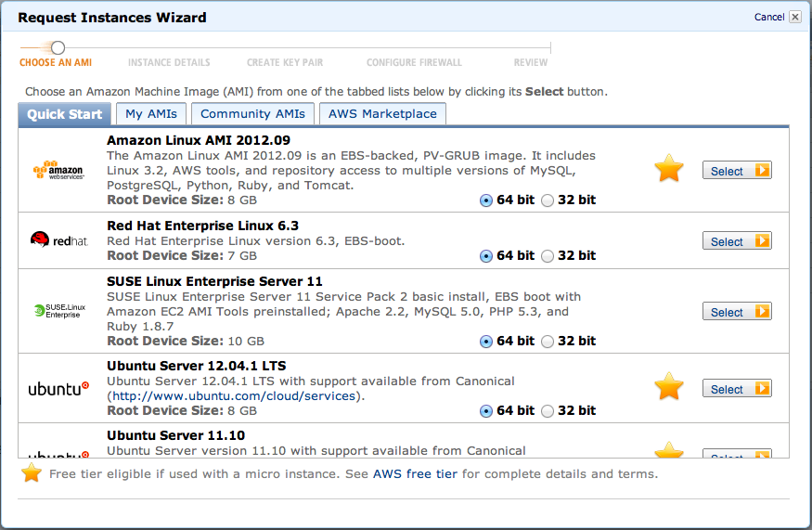
Task: Click Root Device Size 10 GB text
Action: click(186, 342)
